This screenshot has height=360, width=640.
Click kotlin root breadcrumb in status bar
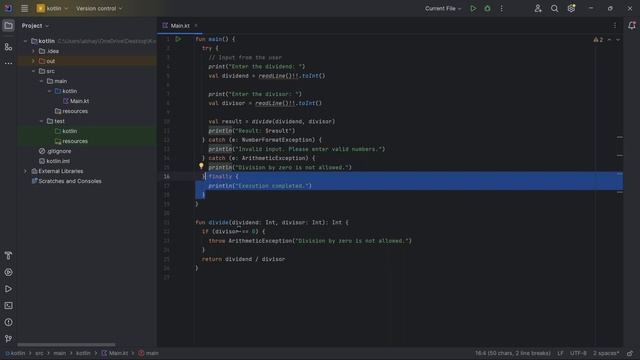[x=15, y=353]
